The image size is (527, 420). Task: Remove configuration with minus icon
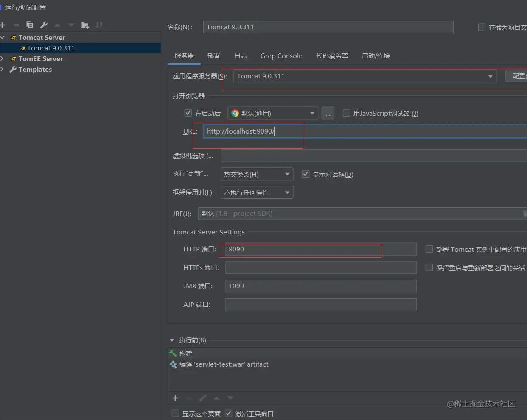[x=16, y=25]
